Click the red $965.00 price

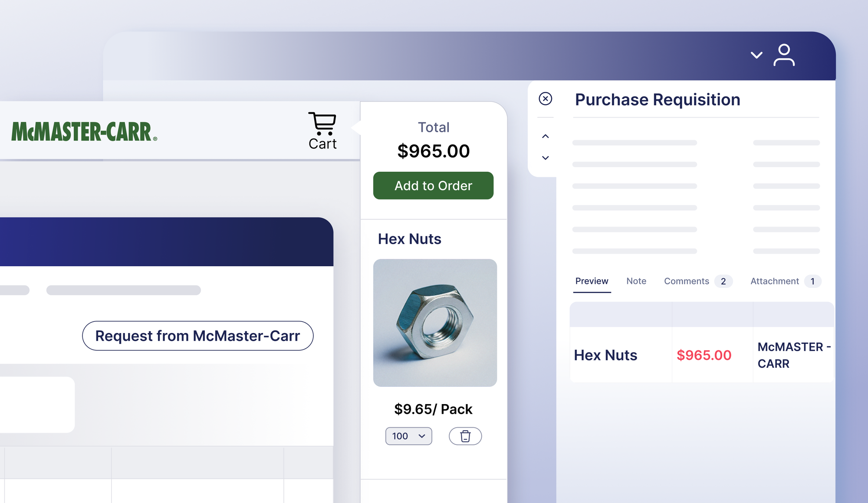coord(704,355)
